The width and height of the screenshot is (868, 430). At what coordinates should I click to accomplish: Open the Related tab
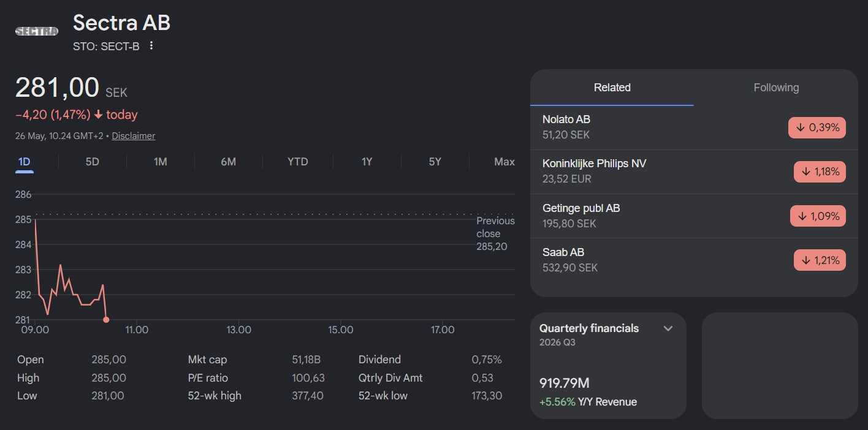pos(612,88)
